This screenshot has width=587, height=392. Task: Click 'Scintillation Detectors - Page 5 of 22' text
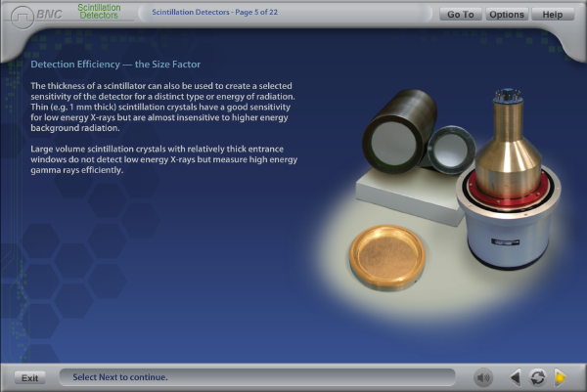click(215, 12)
